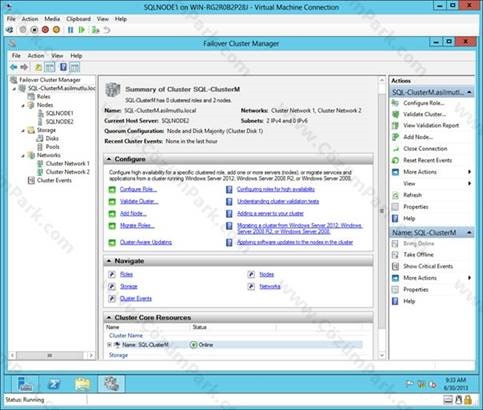Viewport: 483px width, 410px height.
Task: Click the Cluster-Aware Updating link
Action: point(146,242)
